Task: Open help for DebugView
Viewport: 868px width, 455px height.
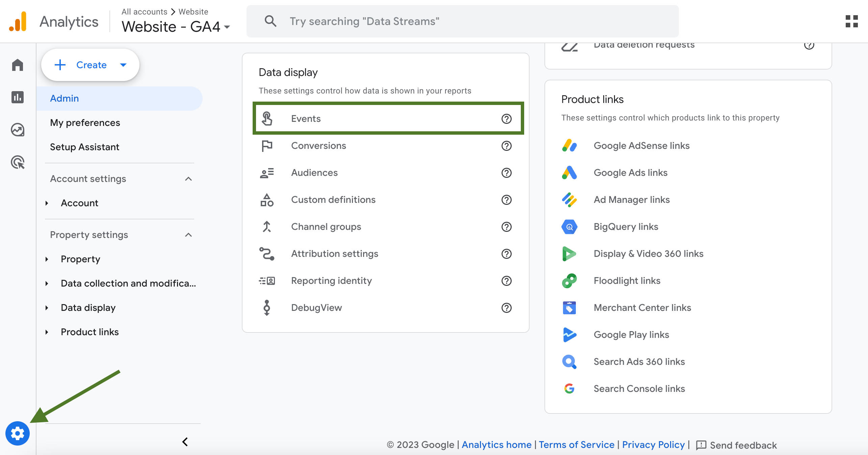Action: click(506, 307)
